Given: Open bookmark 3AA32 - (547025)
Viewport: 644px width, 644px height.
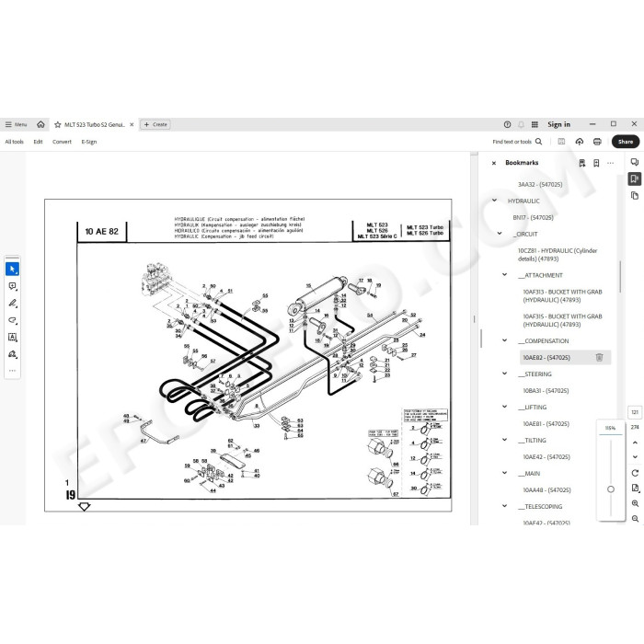Looking at the screenshot, I should (x=540, y=184).
